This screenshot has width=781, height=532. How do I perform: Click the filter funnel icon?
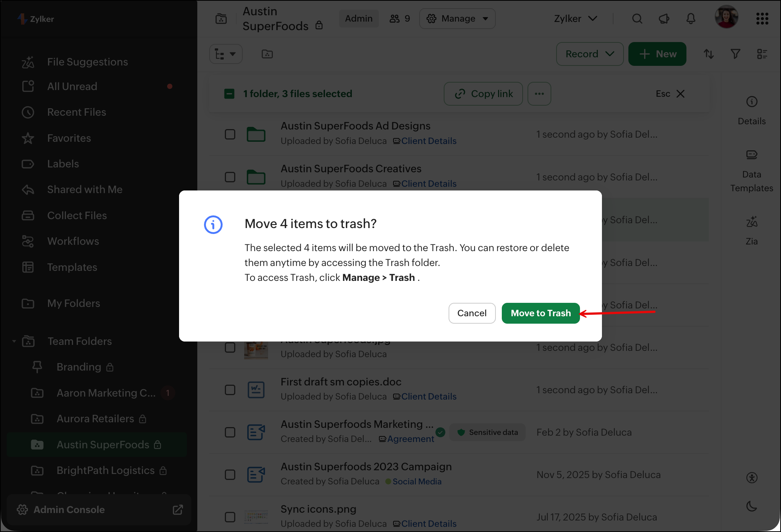tap(735, 54)
